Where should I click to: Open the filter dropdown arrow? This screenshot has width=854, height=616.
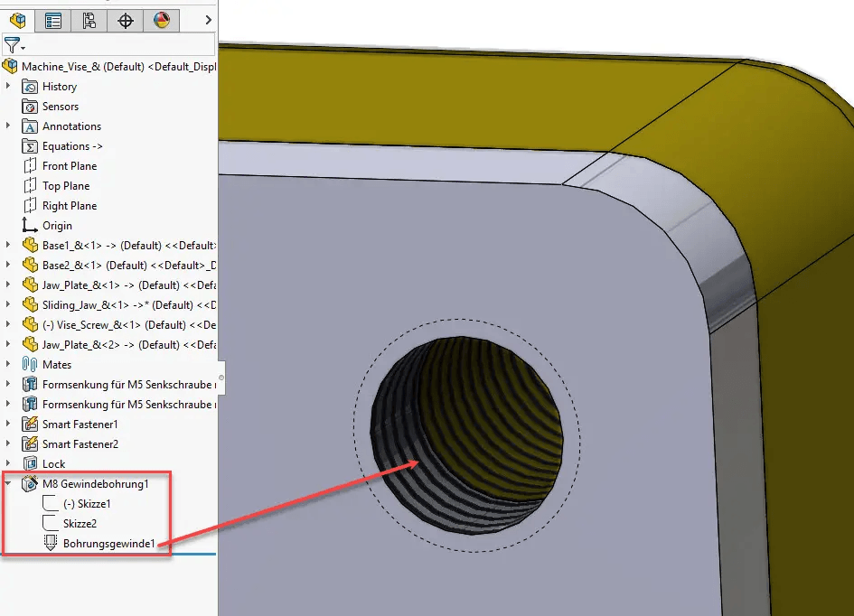(x=23, y=47)
